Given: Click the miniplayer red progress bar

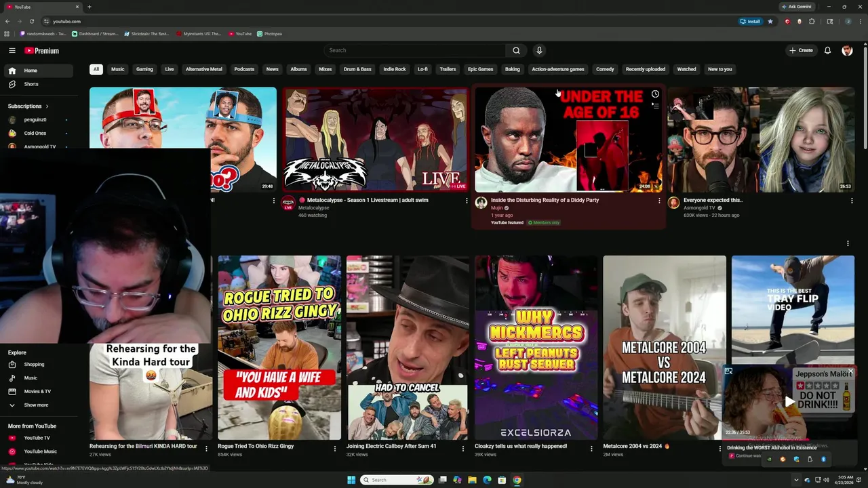Looking at the screenshot, I should (x=765, y=440).
